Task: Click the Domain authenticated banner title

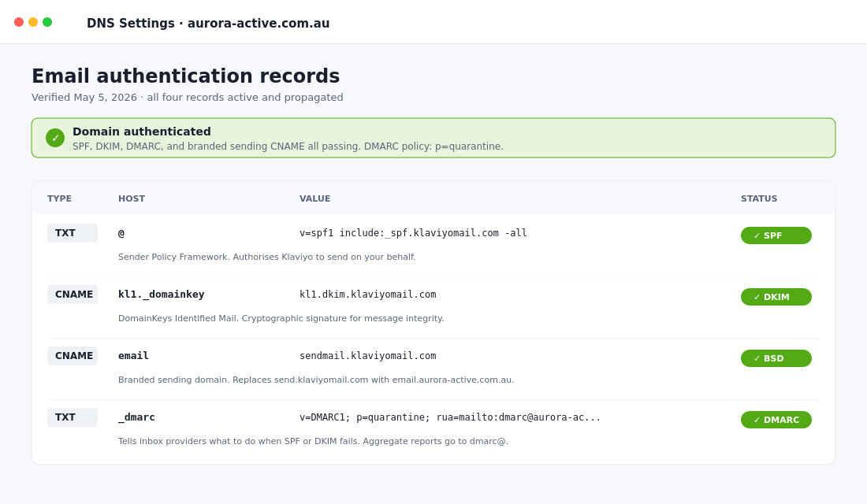Action: point(142,132)
